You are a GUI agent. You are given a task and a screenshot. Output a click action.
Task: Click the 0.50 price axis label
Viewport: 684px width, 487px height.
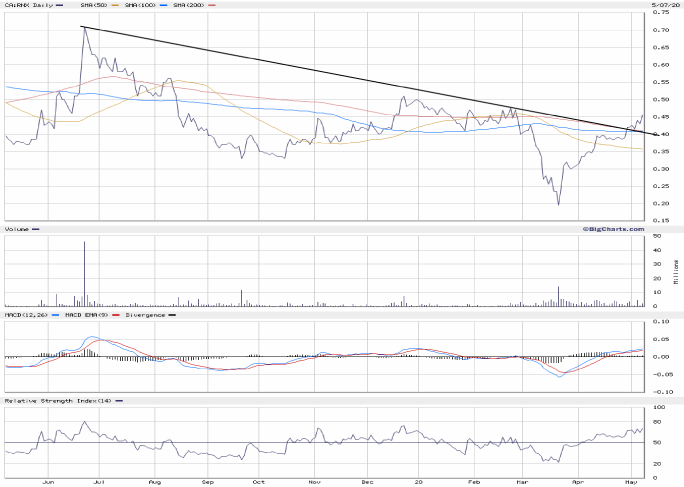point(661,99)
